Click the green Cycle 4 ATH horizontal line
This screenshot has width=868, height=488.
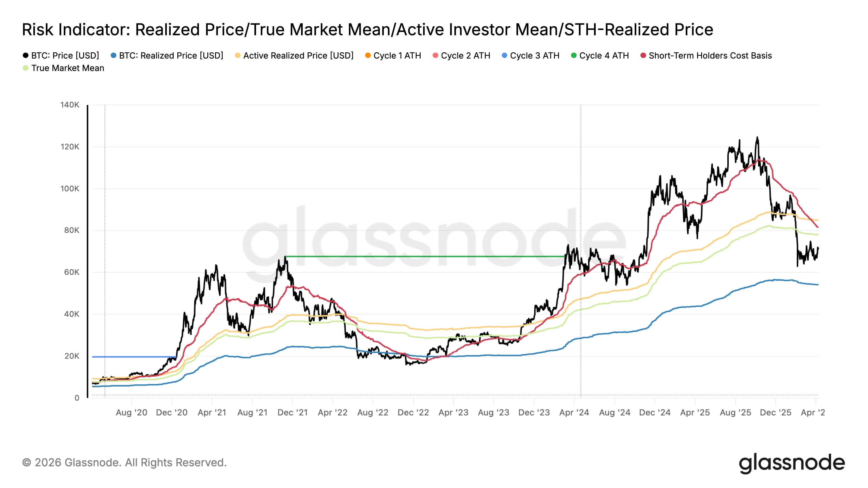coord(425,257)
